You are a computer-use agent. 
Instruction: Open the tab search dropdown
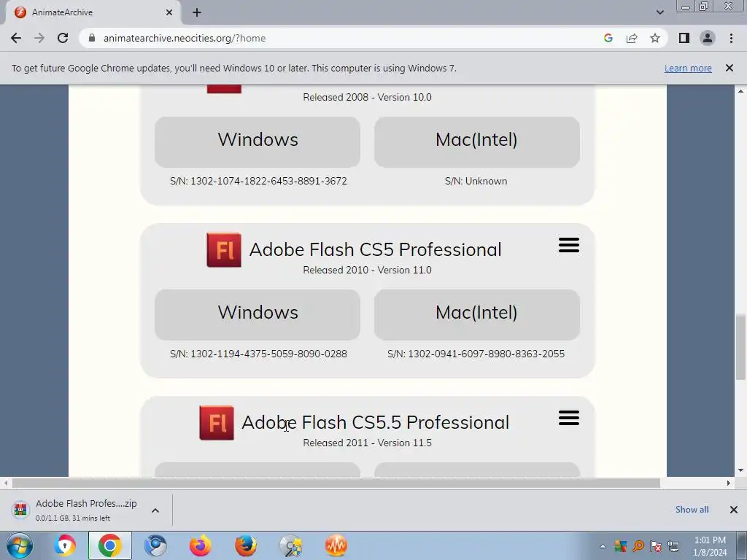(659, 12)
